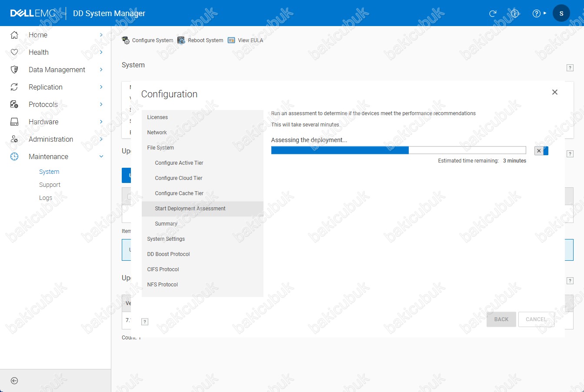This screenshot has height=392, width=584.
Task: Click the Reboot System link
Action: pyautogui.click(x=206, y=40)
